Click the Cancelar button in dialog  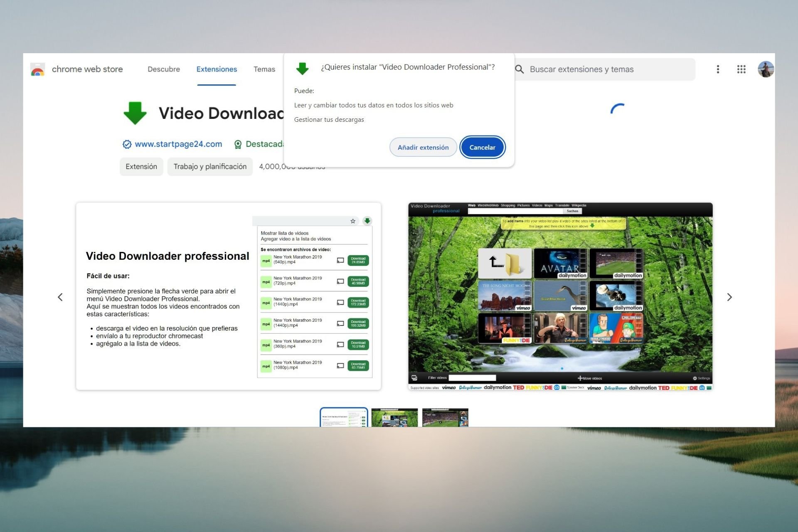[482, 147]
